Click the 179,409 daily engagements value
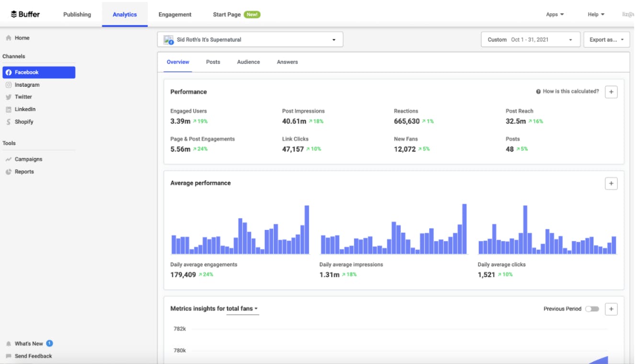638x364 pixels. pos(183,274)
